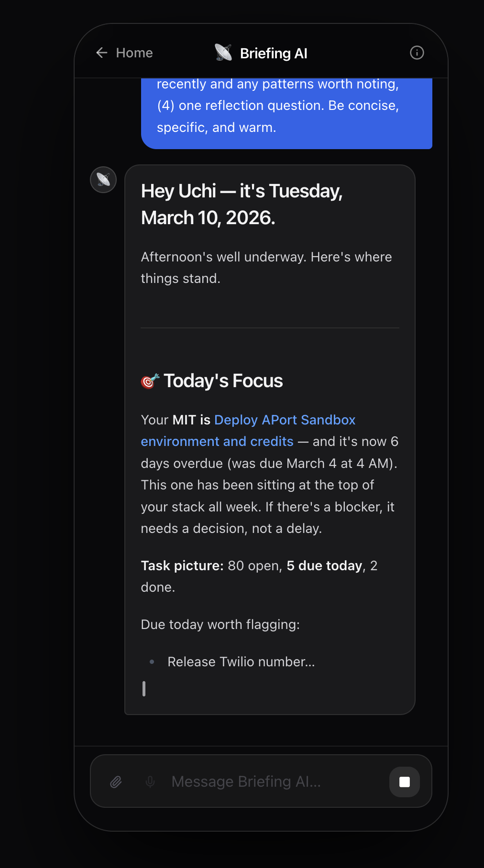This screenshot has width=484, height=868.
Task: Click the Release Twilio number bullet item
Action: [x=241, y=662]
